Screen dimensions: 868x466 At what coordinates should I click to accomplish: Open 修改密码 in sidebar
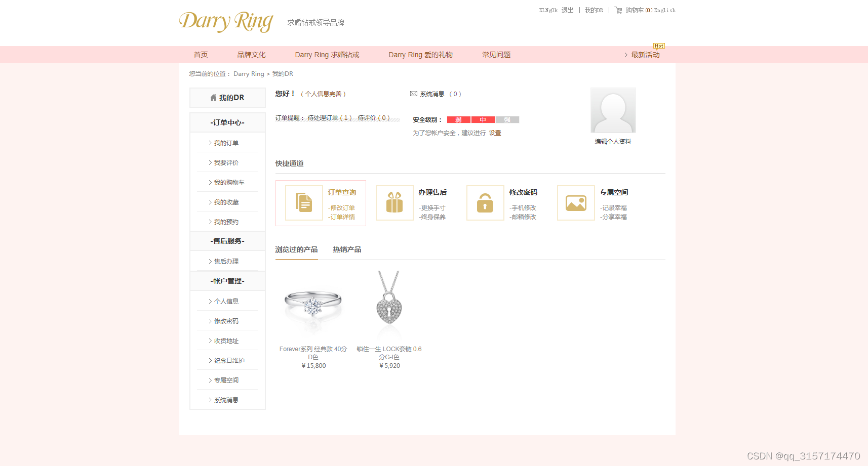pos(226,321)
